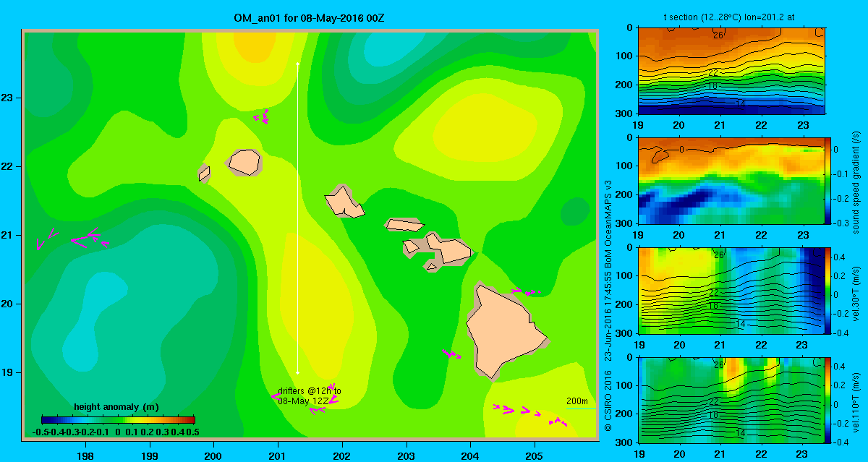
Task: Click depth label 200 on vel.30°T panel
Action: click(625, 305)
